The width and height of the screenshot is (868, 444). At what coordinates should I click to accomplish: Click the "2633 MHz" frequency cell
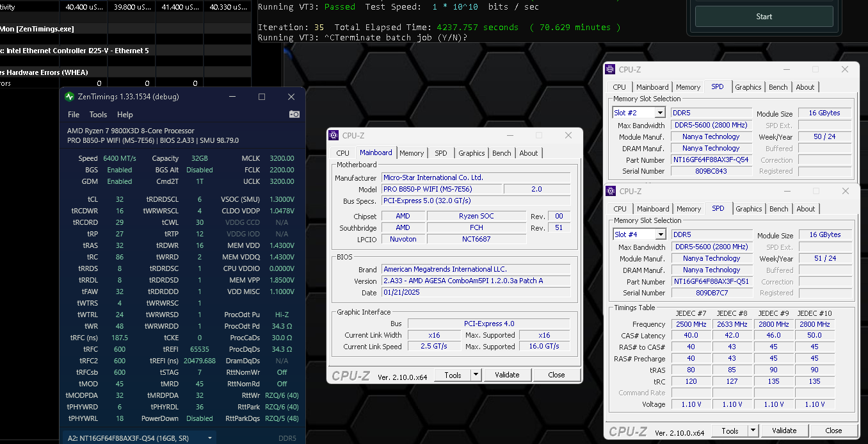(x=732, y=324)
